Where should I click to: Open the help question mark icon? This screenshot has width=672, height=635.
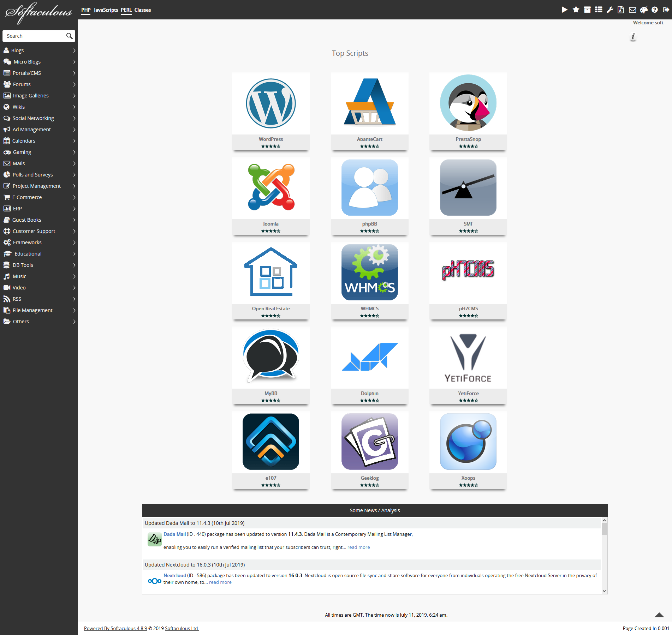655,10
